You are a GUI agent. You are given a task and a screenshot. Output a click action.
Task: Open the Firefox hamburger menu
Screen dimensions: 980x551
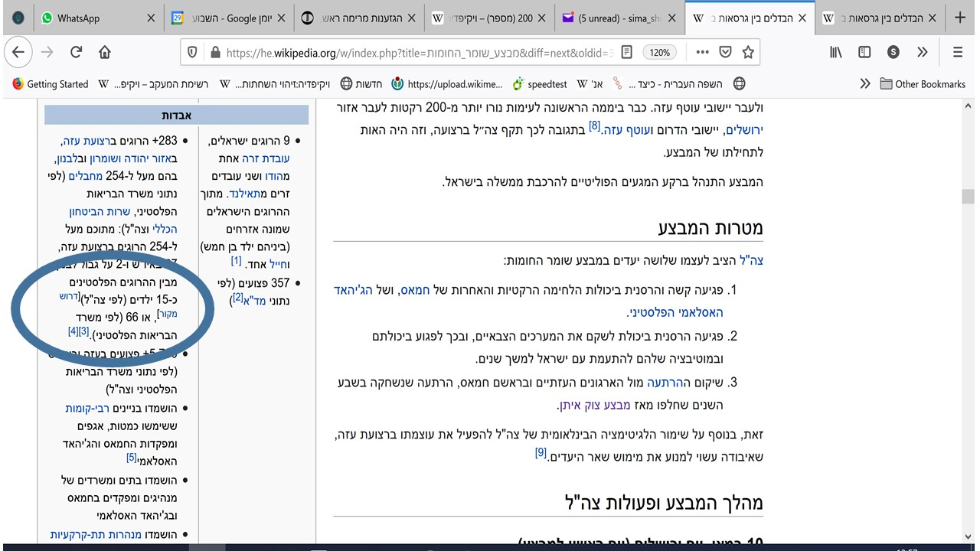958,52
